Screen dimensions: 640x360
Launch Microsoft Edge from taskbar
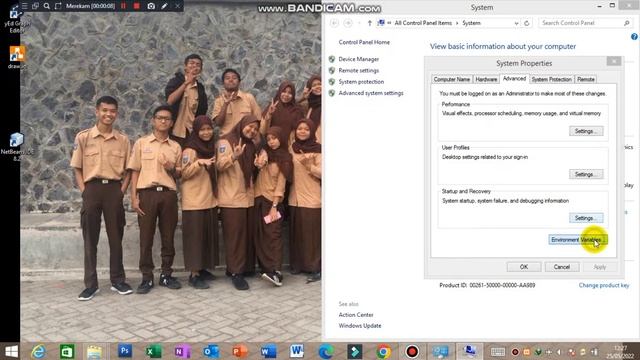326,351
